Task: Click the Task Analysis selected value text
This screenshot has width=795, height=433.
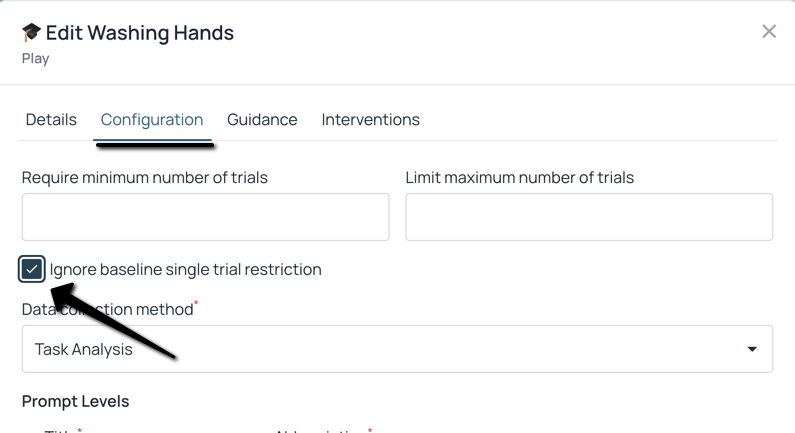Action: (x=84, y=349)
